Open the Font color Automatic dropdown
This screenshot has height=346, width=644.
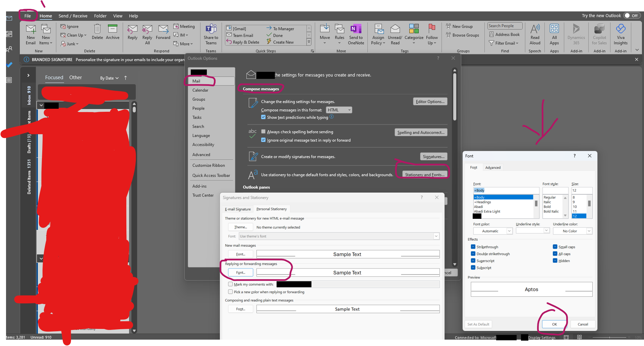coord(493,231)
